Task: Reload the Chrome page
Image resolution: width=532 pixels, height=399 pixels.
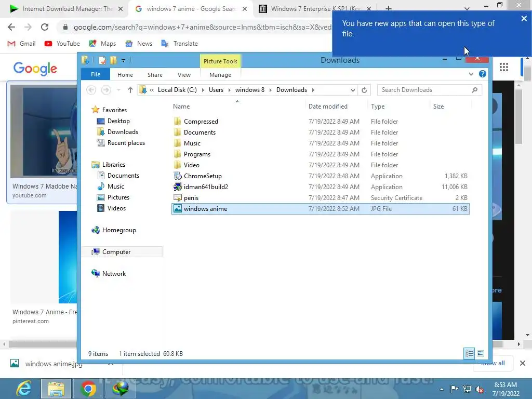Action: [45, 27]
